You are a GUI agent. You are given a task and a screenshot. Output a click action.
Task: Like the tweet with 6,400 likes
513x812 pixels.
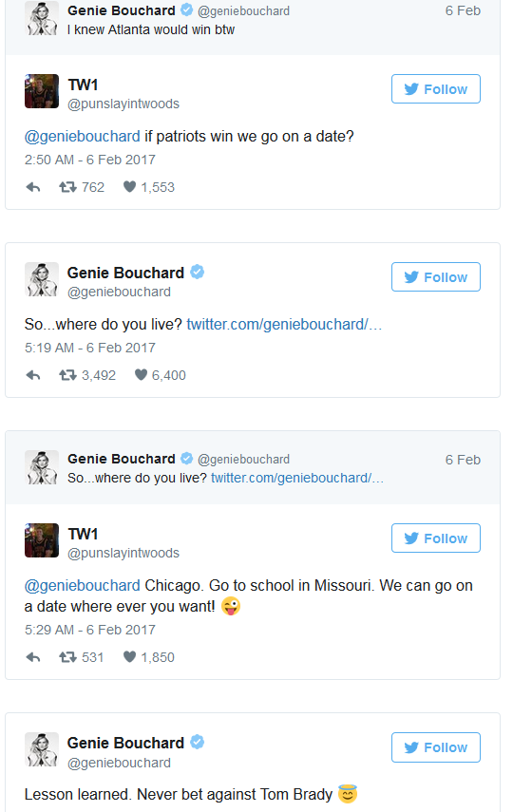pos(141,374)
